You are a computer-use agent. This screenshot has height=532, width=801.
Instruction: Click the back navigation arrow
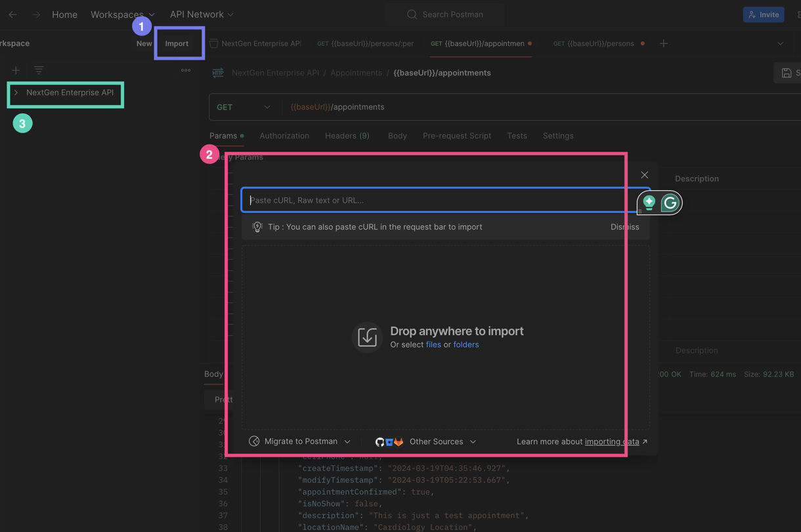click(13, 14)
